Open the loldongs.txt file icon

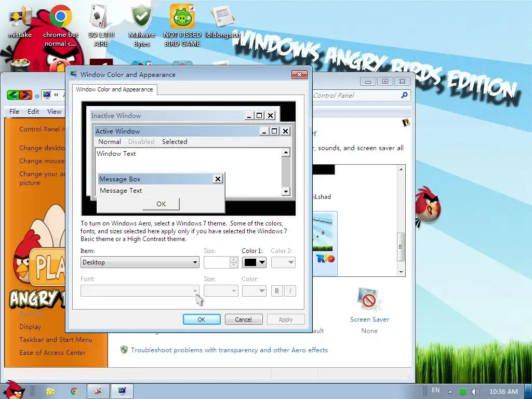(222, 21)
